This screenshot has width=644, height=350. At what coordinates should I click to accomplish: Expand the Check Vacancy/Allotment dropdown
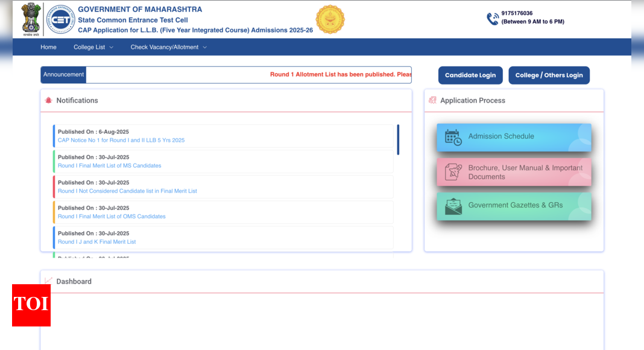tap(168, 47)
